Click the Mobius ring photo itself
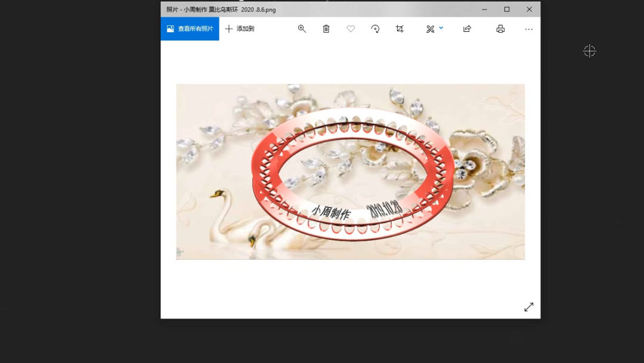Screen dimensions: 644x363 [351, 171]
